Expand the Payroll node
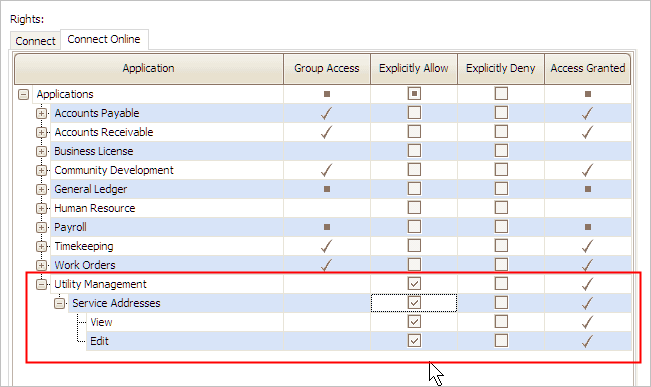 (x=41, y=228)
